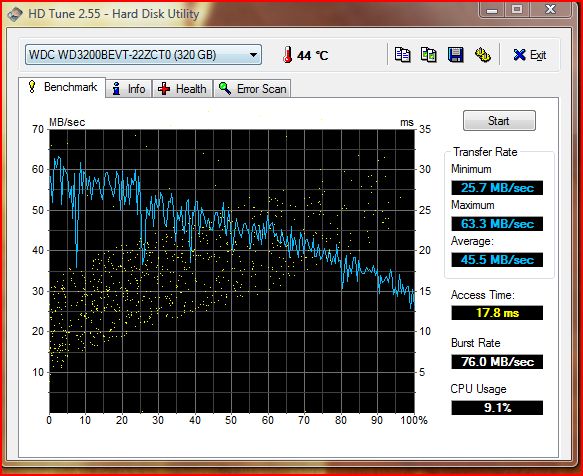
Task: Click the copy screenshot to clipboard icon
Action: (429, 55)
